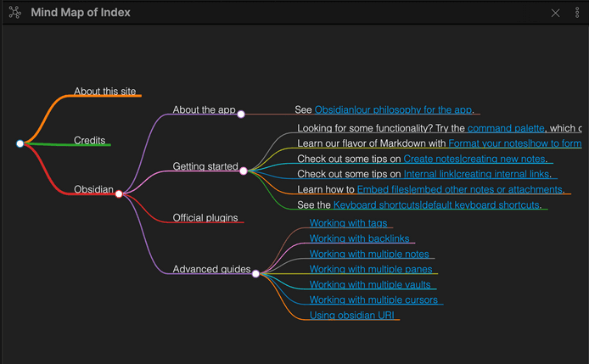Close the Mind Map of Index pane

555,13
